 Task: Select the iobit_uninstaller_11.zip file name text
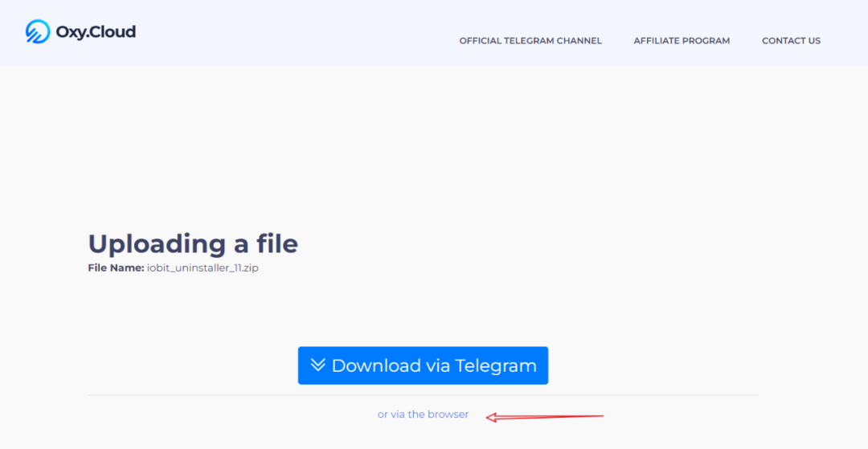pos(203,268)
